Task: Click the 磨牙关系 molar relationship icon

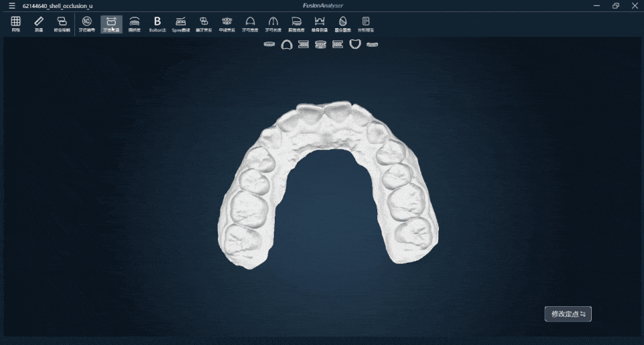Action: click(204, 24)
